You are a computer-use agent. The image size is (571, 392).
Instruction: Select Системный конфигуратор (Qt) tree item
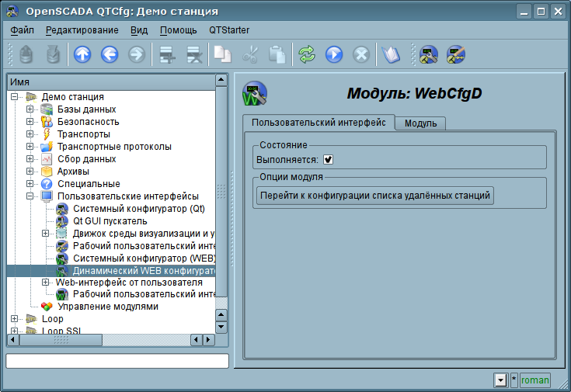(139, 209)
